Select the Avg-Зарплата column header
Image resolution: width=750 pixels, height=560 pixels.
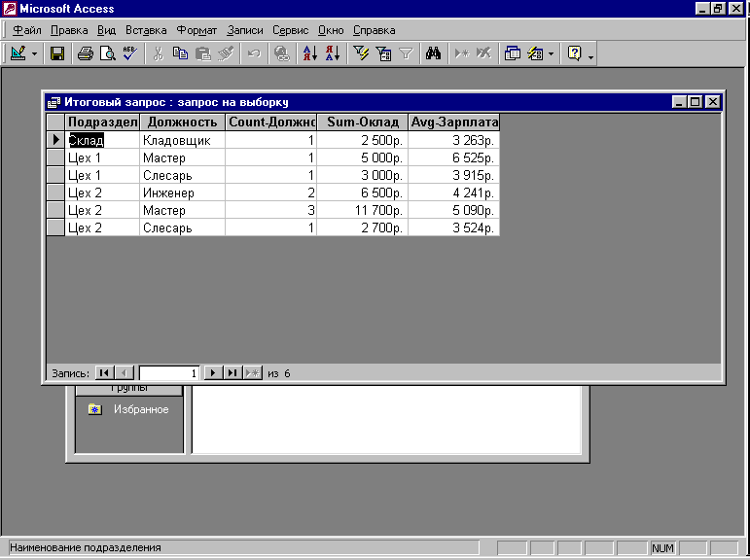click(454, 122)
